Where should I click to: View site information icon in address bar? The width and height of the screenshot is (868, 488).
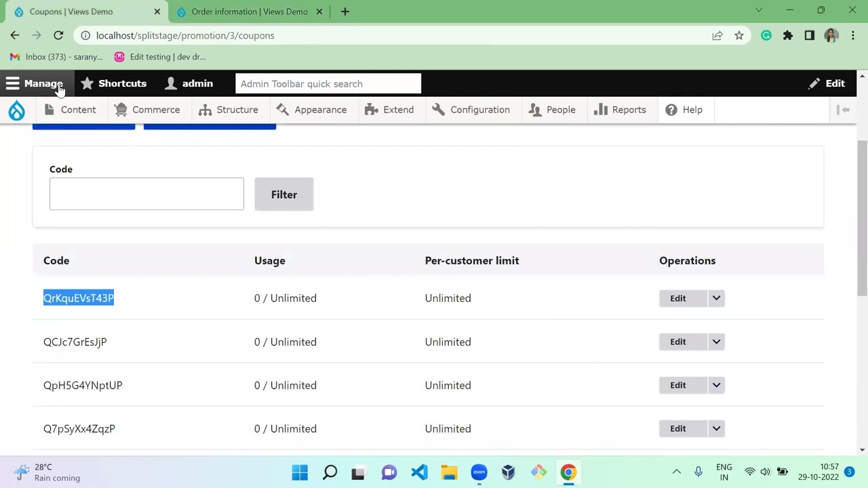[x=85, y=35]
